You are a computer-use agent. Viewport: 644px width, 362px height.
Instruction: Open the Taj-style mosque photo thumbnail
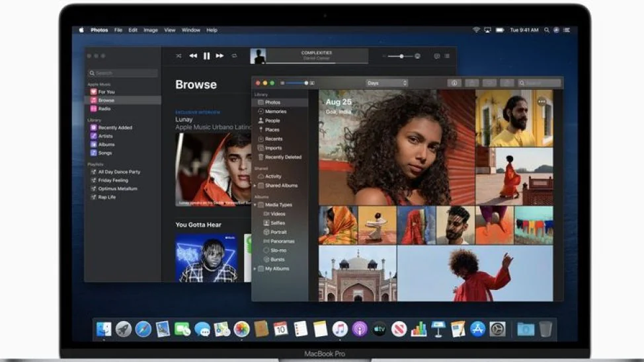[x=357, y=273]
